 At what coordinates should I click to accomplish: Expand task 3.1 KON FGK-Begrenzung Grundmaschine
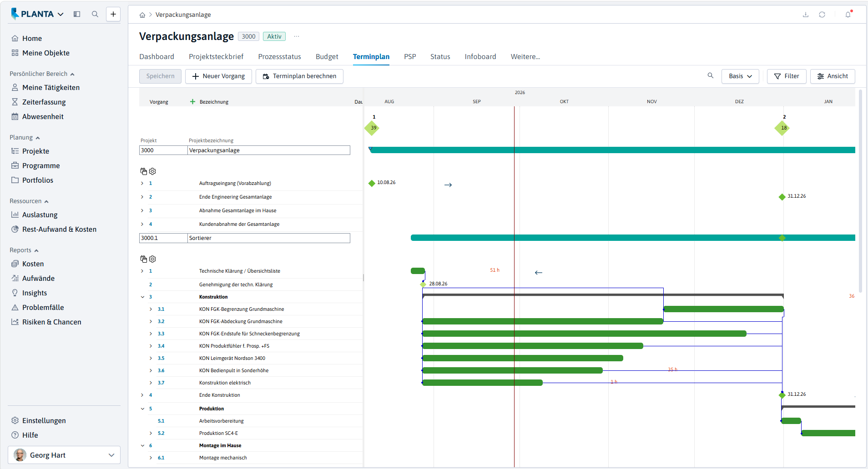coord(151,309)
